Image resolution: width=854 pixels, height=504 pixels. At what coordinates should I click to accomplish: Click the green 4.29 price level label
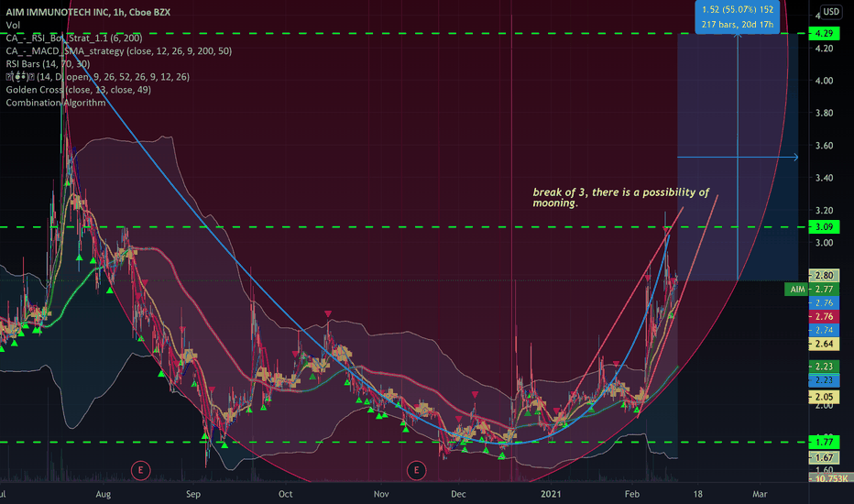824,33
